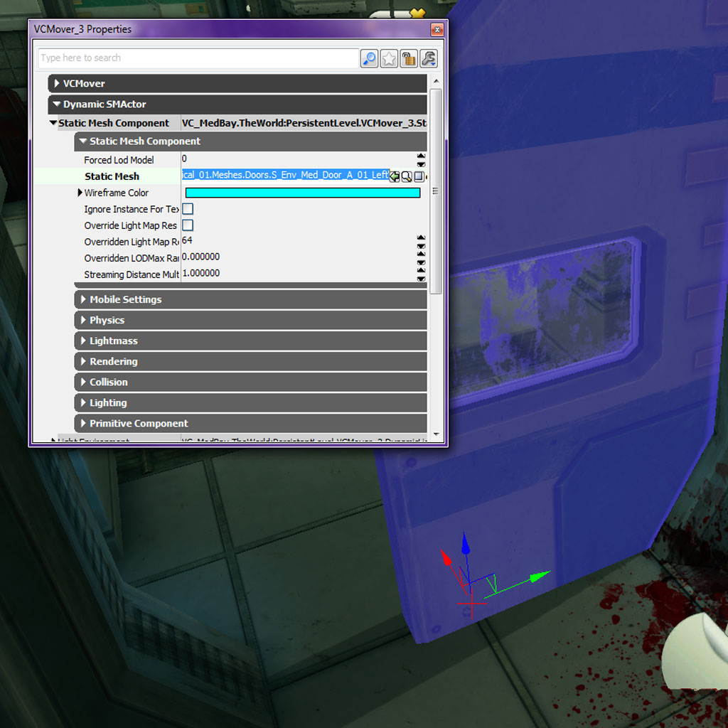Screen dimensions: 728x728
Task: Click the Streaming Distance Multiplier value 1.000000
Action: [201, 273]
